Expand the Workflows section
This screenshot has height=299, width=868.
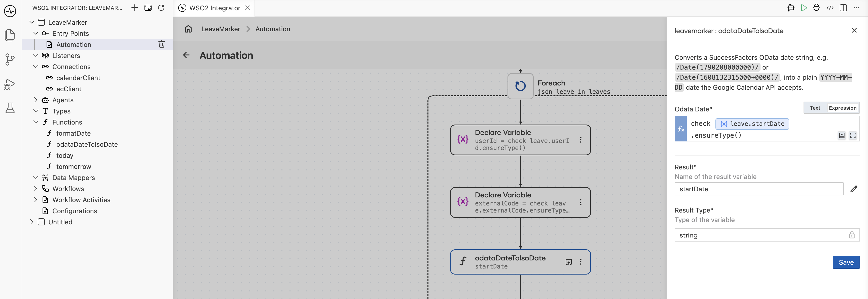tap(36, 189)
